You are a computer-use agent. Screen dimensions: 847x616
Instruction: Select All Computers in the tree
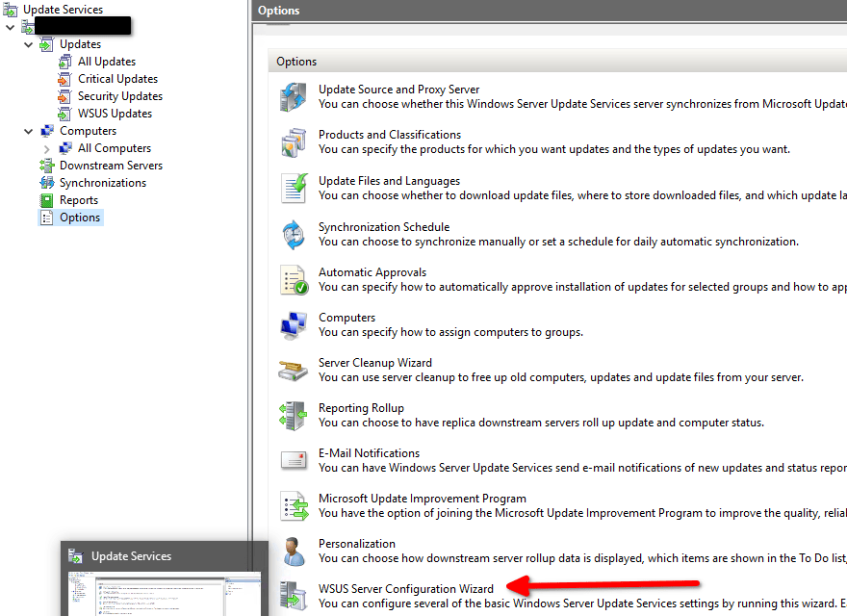pyautogui.click(x=114, y=148)
